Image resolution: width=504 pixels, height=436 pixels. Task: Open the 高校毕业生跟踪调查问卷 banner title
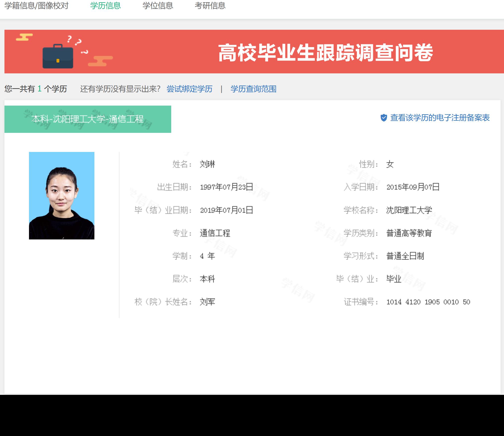(x=325, y=53)
